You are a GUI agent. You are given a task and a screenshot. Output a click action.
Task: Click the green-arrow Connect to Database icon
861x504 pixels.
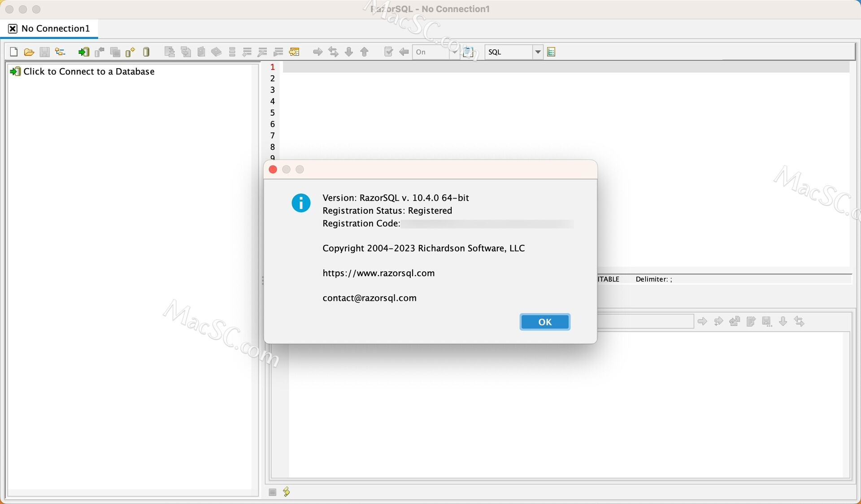[x=83, y=52]
